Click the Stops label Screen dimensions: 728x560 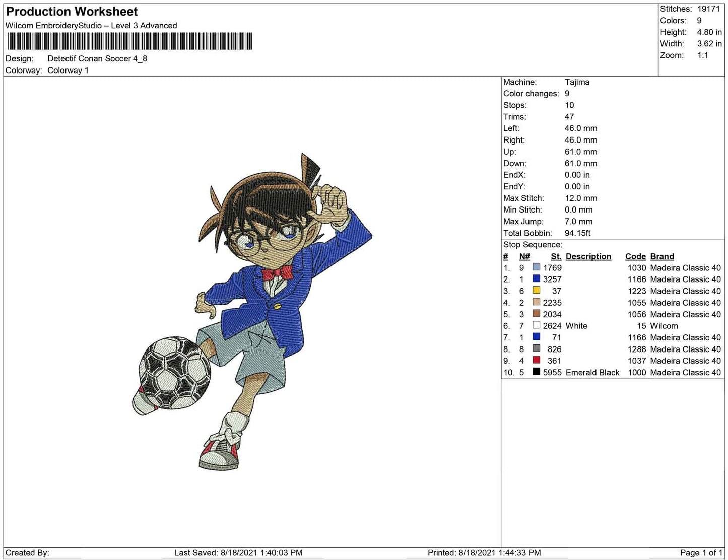click(515, 105)
